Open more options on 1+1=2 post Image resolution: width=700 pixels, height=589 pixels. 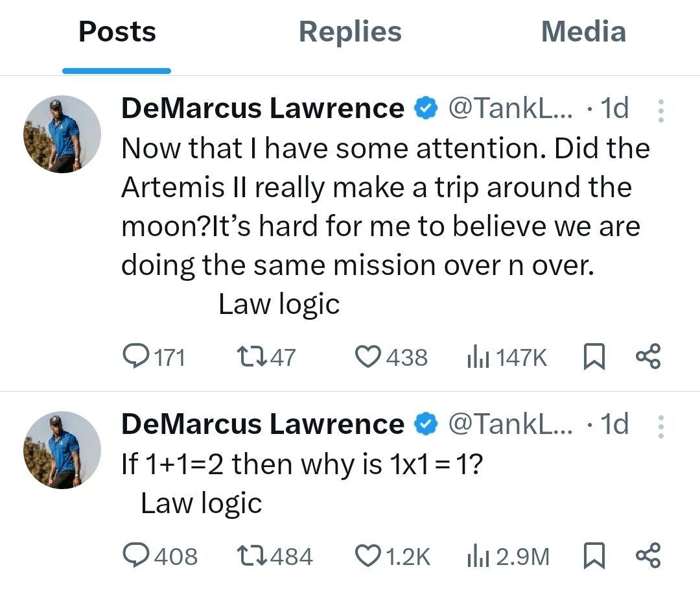pos(660,427)
